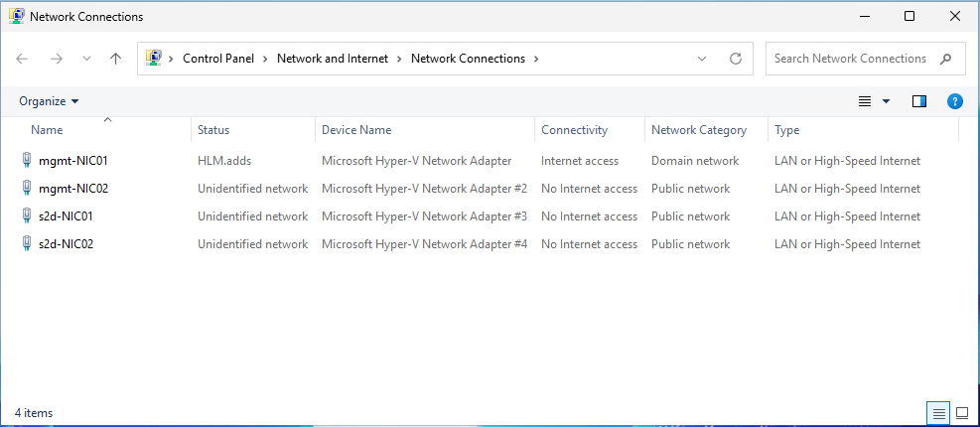Expand the change your view dropdown arrow
This screenshot has width=980, height=427.
tap(887, 101)
